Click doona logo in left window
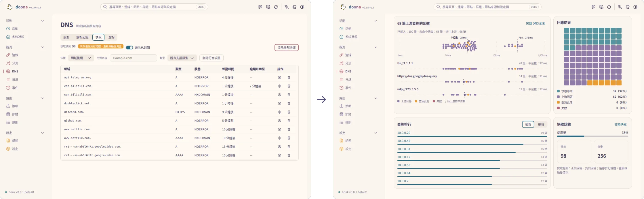The width and height of the screenshot is (644, 199). (x=10, y=7)
